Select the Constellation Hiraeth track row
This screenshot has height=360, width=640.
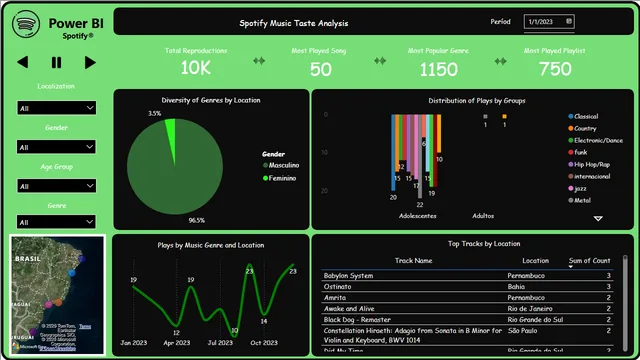[x=467, y=335]
